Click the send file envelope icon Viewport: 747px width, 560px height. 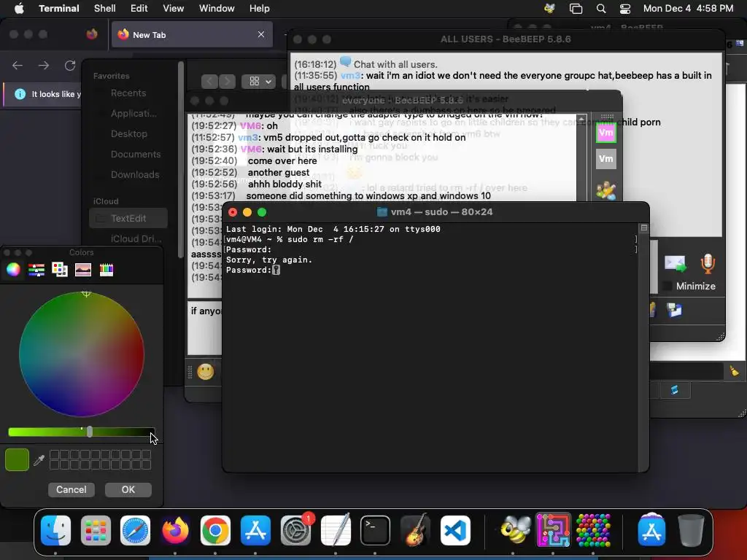(x=675, y=264)
